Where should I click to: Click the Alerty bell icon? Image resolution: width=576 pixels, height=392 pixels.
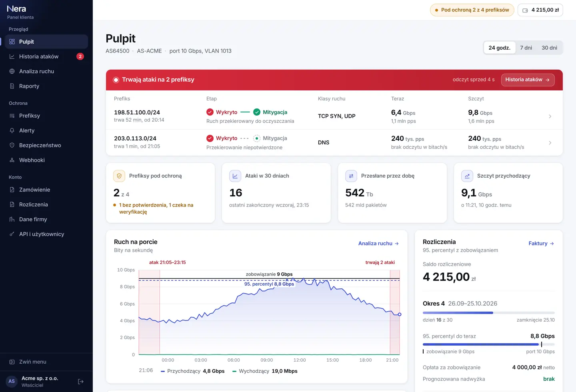point(12,130)
